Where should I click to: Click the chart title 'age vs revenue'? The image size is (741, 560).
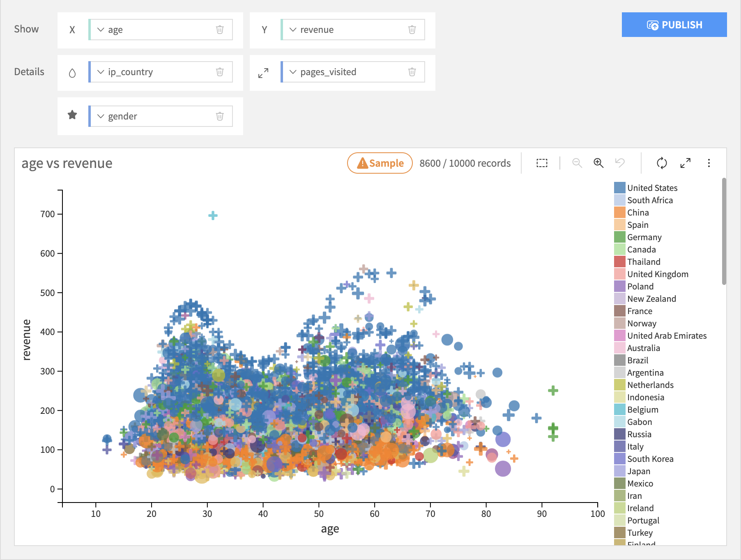click(x=67, y=163)
